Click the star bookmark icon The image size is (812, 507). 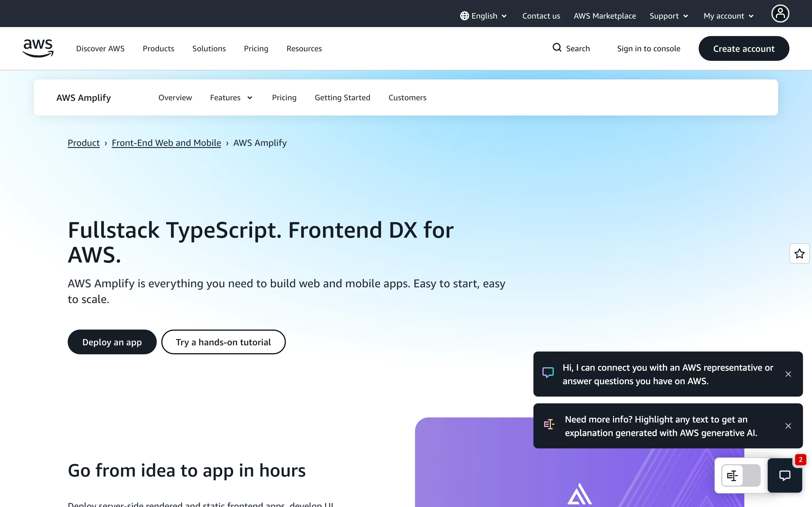pyautogui.click(x=799, y=253)
